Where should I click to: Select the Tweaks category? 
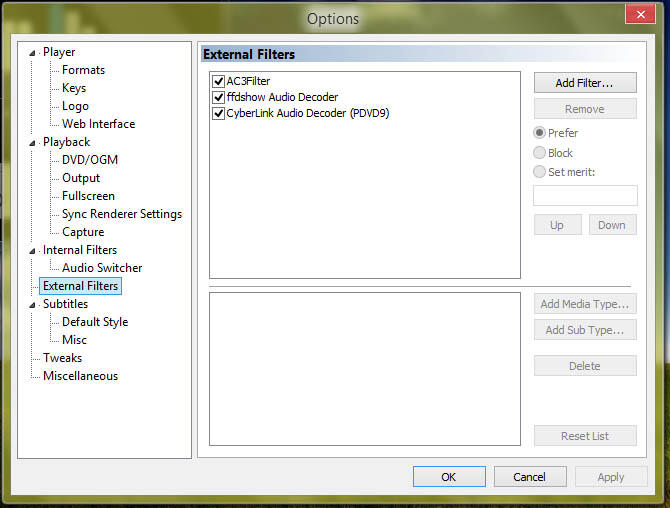click(x=62, y=358)
